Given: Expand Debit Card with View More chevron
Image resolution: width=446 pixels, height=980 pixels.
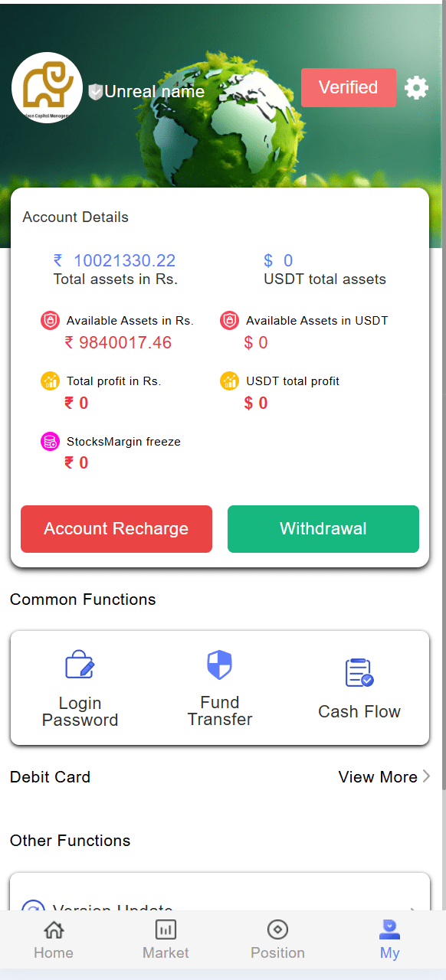Looking at the screenshot, I should point(426,776).
